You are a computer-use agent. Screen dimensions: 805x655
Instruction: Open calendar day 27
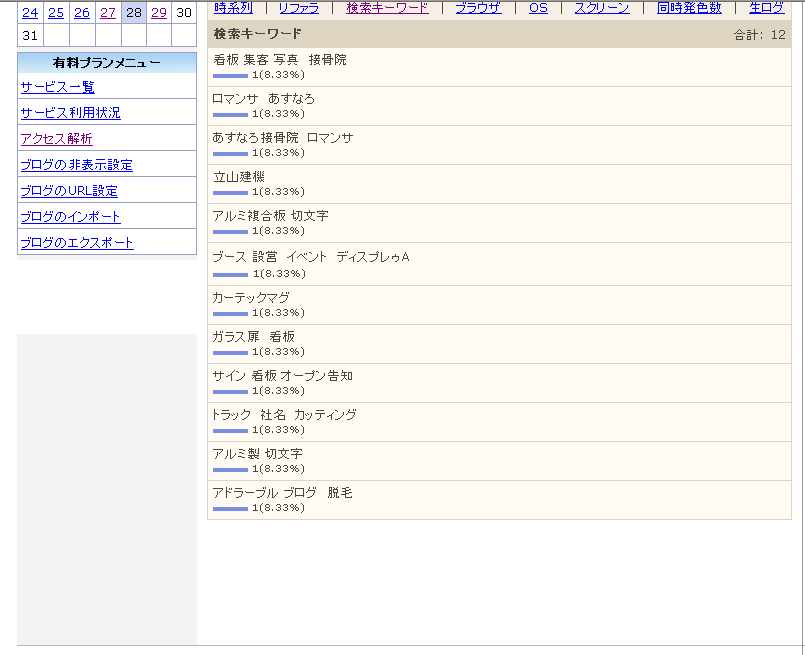108,13
